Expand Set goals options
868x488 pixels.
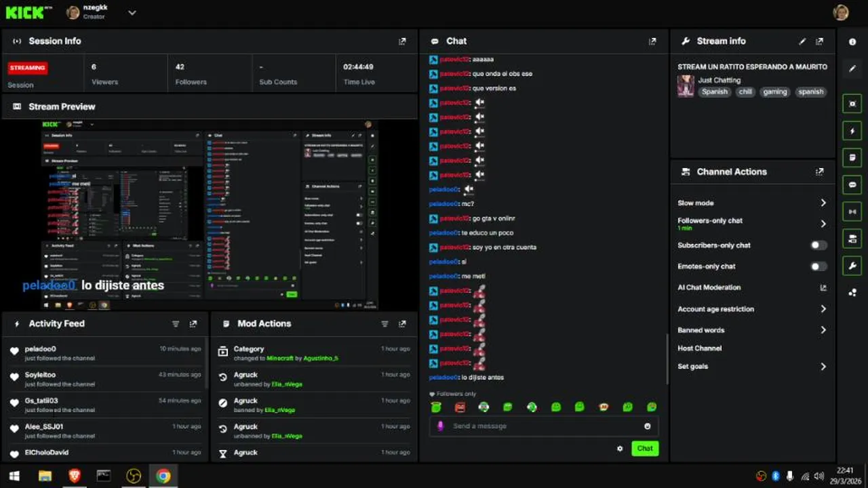pyautogui.click(x=823, y=367)
